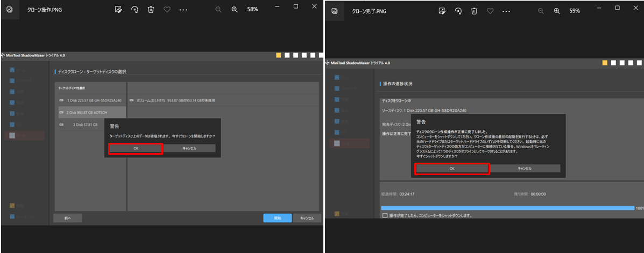Open Home icon in left ShadowMaker sidebar
644x253 pixels.
point(12,70)
